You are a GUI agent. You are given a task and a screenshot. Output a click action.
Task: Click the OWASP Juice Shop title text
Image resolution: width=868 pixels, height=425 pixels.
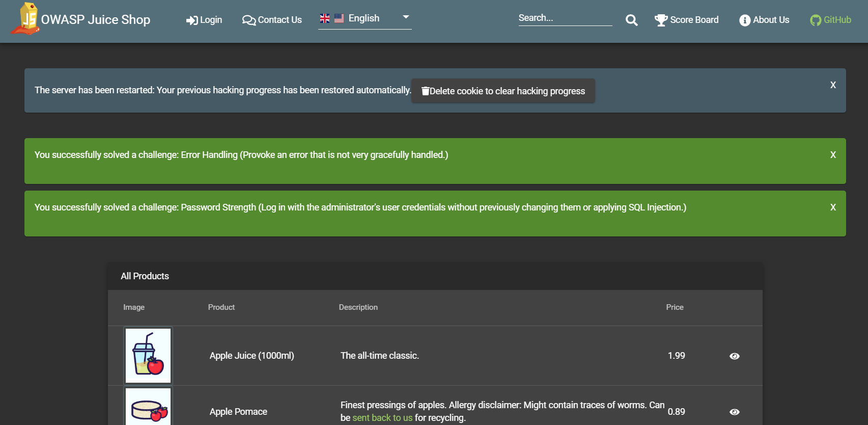(x=96, y=20)
